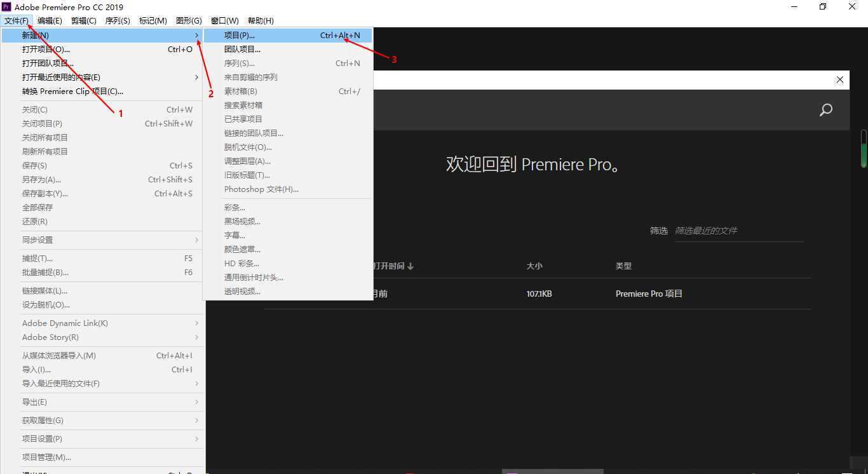868x474 pixels.
Task: Expand the 导出(E) submenu
Action: pos(102,402)
